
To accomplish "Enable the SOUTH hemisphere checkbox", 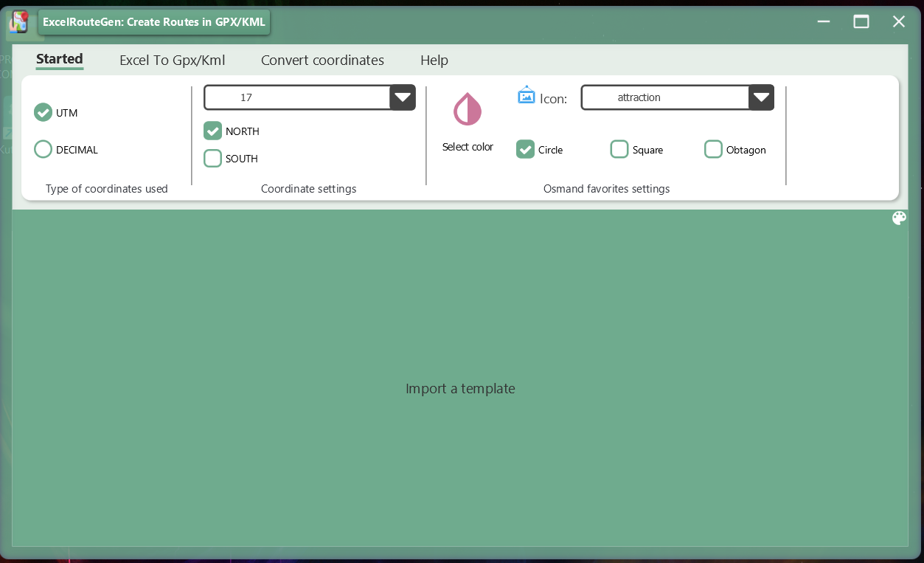I will click(212, 158).
